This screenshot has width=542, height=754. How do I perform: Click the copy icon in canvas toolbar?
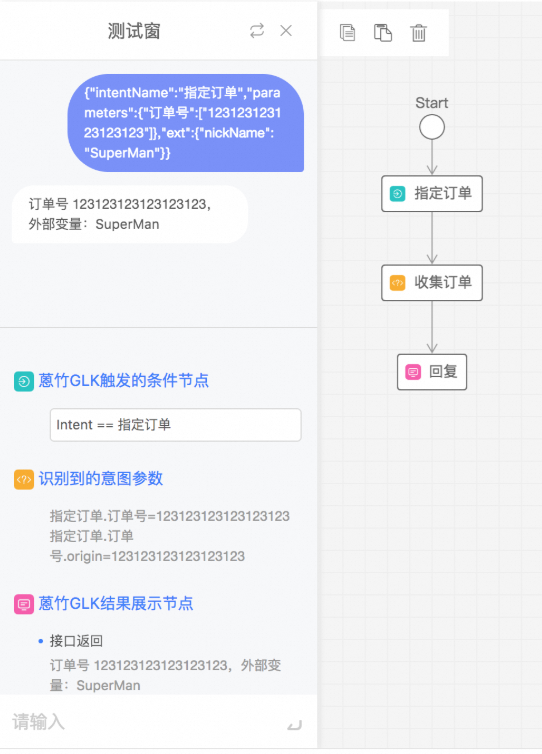coord(347,33)
